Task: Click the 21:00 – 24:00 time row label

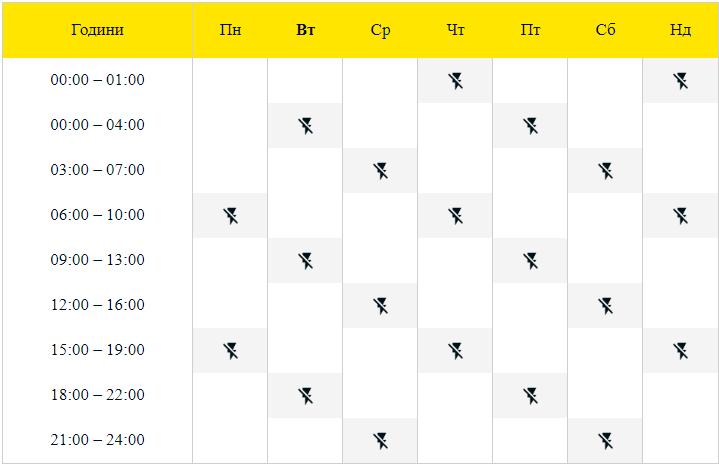Action: (x=97, y=440)
